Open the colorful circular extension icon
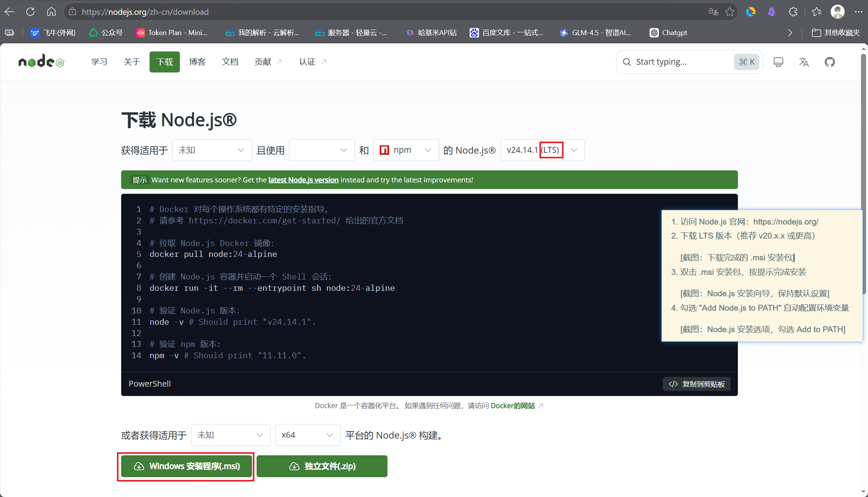868x497 pixels. tap(751, 12)
